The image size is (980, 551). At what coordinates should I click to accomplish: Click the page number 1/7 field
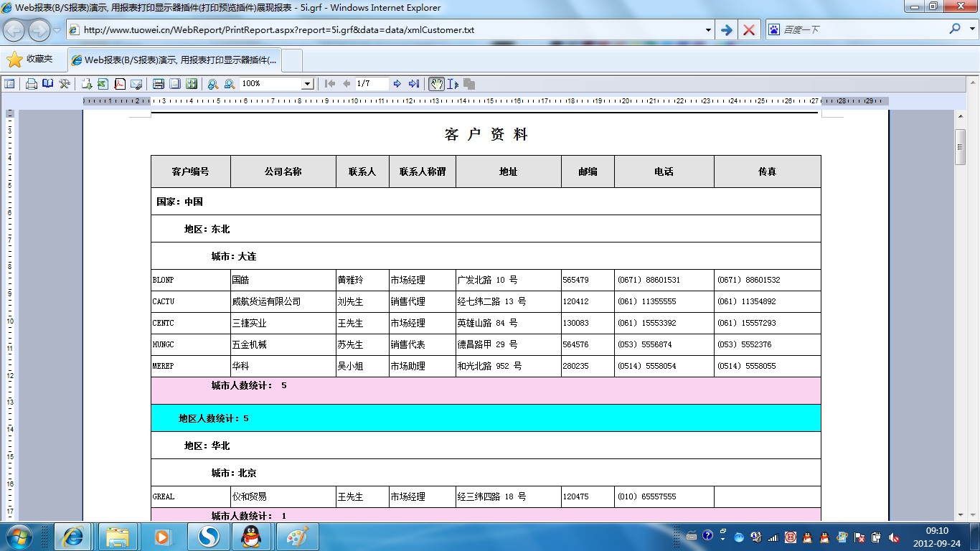point(372,84)
